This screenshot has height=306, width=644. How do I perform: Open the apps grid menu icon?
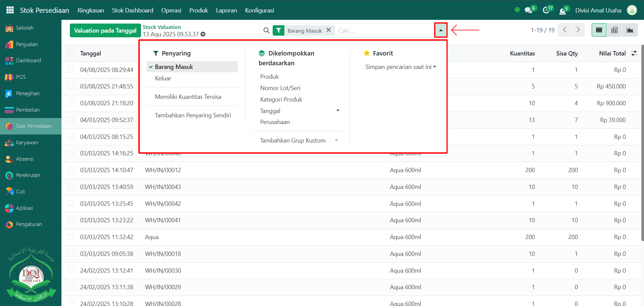point(10,10)
